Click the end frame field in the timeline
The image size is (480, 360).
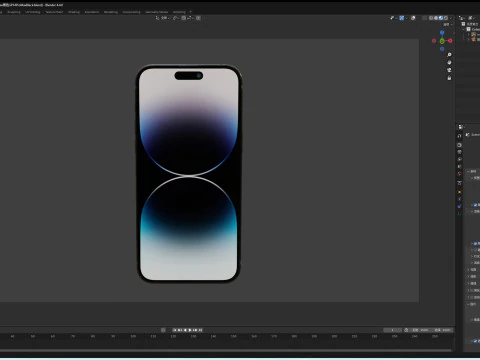[x=442, y=330]
